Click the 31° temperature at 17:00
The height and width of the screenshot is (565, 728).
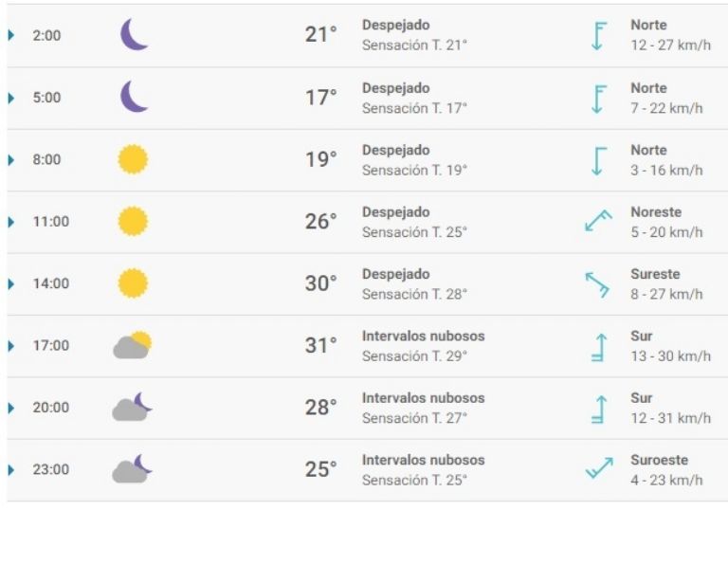(x=320, y=346)
